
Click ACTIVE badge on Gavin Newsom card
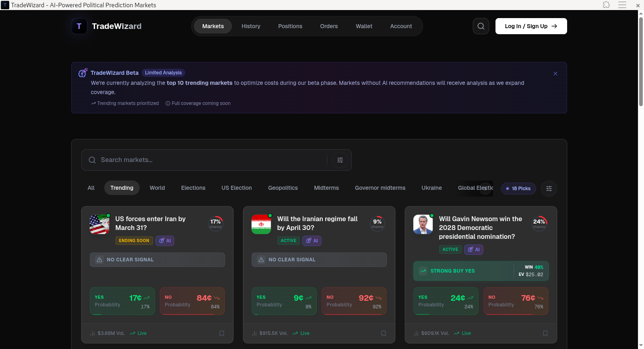coord(450,250)
